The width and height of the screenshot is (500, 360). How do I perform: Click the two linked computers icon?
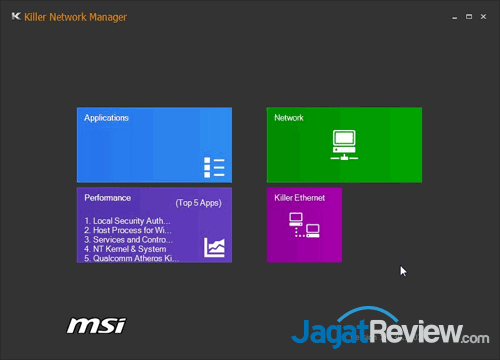(x=304, y=225)
